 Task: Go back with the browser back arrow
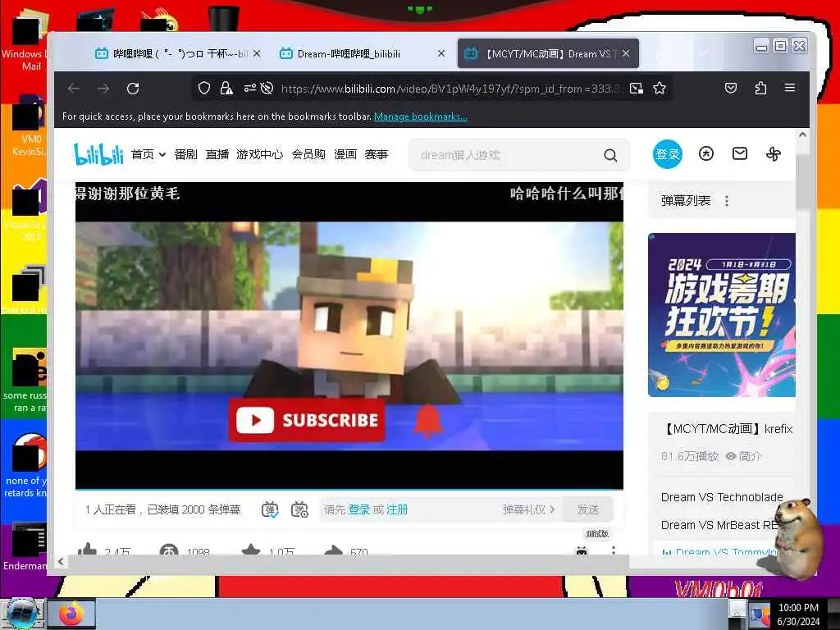[74, 89]
